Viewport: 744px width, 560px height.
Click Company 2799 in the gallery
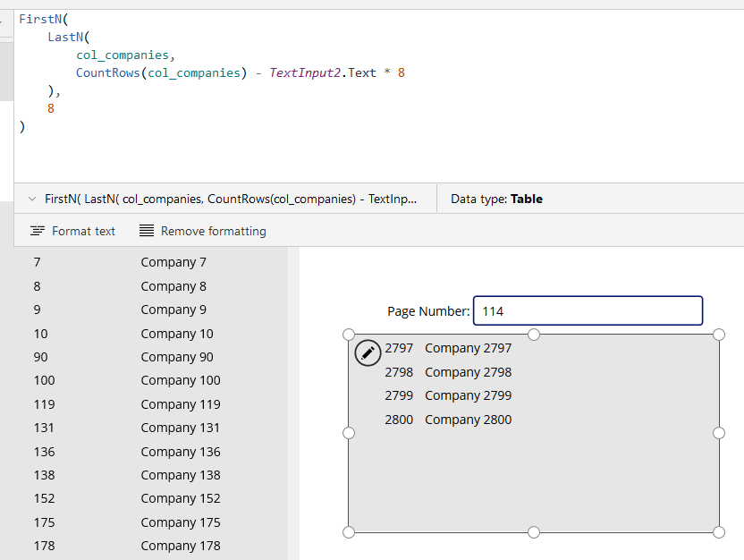468,395
